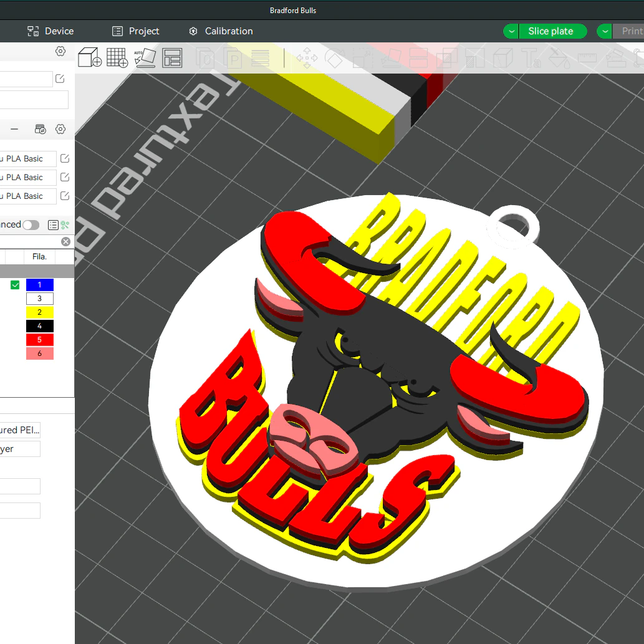Click the Arrange all objects icon
This screenshot has width=644, height=644.
tap(172, 58)
